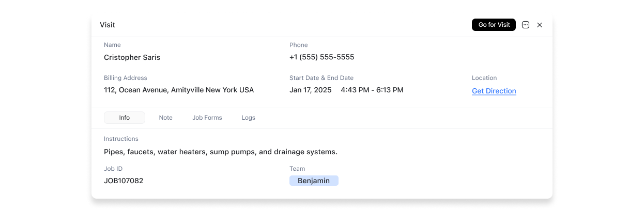Open the more options ellipsis icon
The height and width of the screenshot is (210, 644).
pyautogui.click(x=526, y=25)
